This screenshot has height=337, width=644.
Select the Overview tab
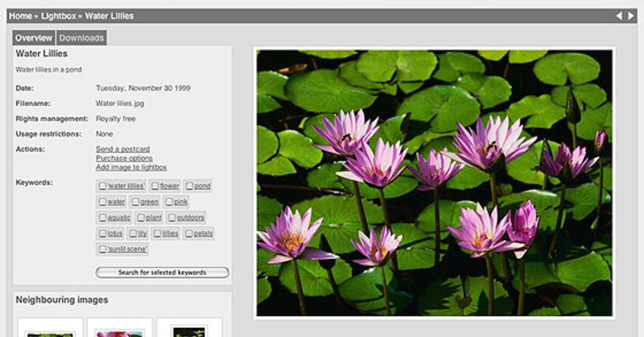pyautogui.click(x=34, y=38)
